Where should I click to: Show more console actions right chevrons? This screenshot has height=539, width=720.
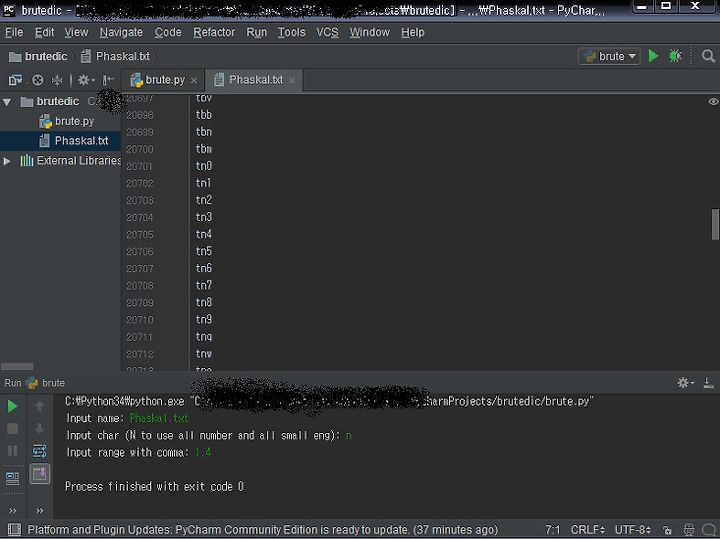39,510
